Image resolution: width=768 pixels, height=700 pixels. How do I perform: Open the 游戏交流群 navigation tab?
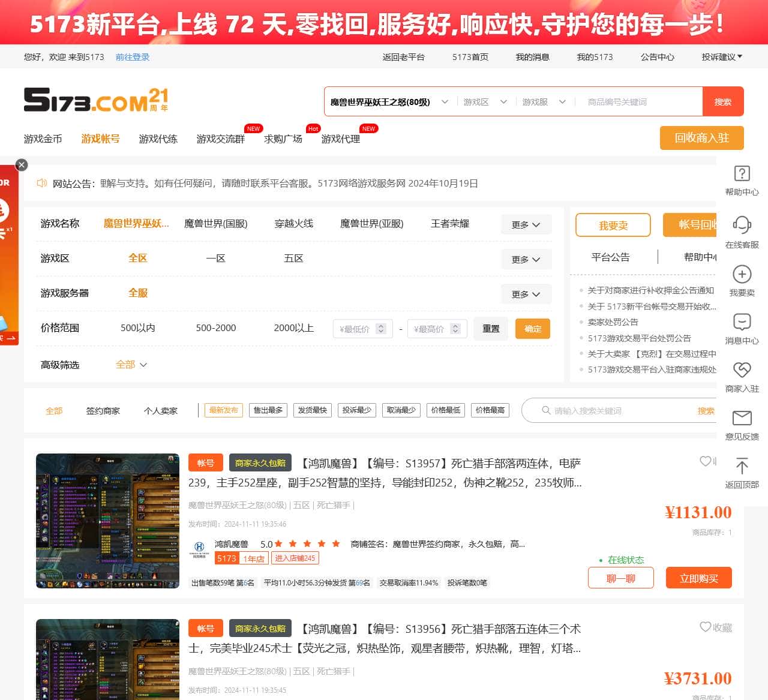tap(220, 139)
